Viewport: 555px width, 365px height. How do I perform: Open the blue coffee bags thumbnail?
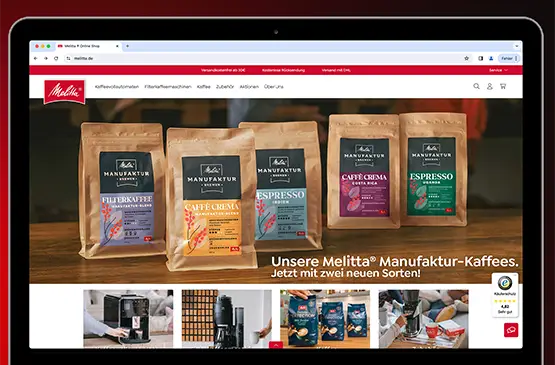[325, 319]
